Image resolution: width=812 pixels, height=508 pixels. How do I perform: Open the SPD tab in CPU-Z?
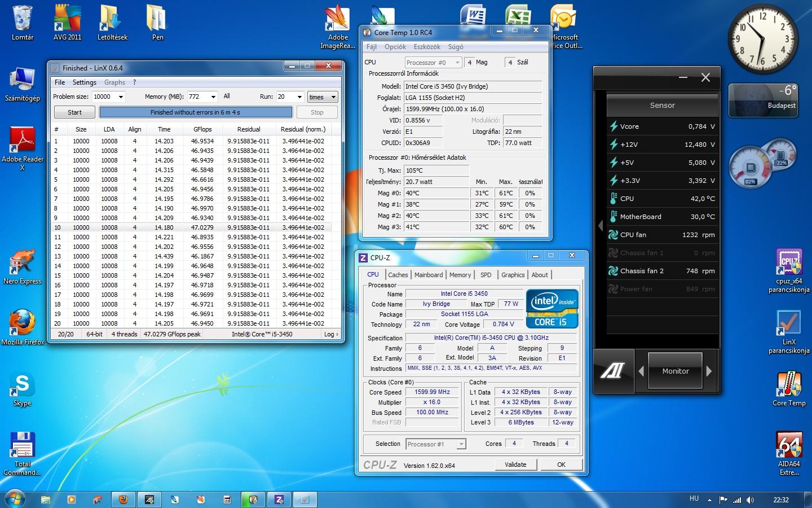click(486, 275)
